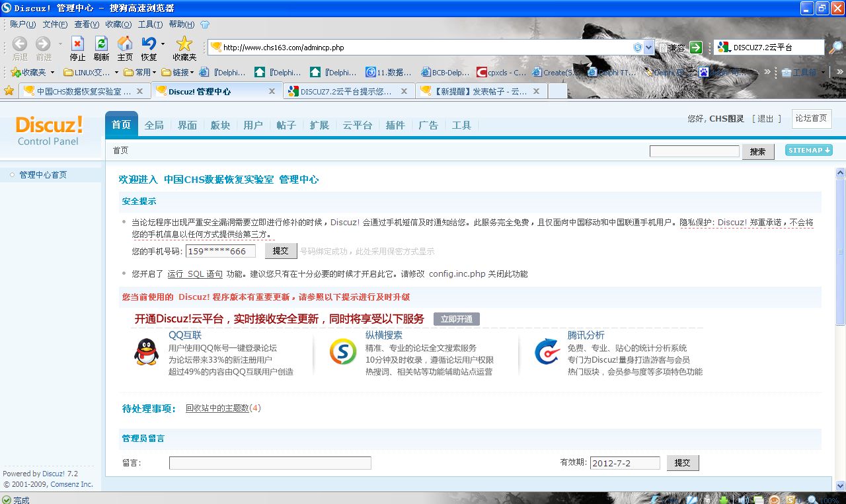846x504 pixels.
Task: Open the 11.数据... bookmark
Action: [x=389, y=73]
